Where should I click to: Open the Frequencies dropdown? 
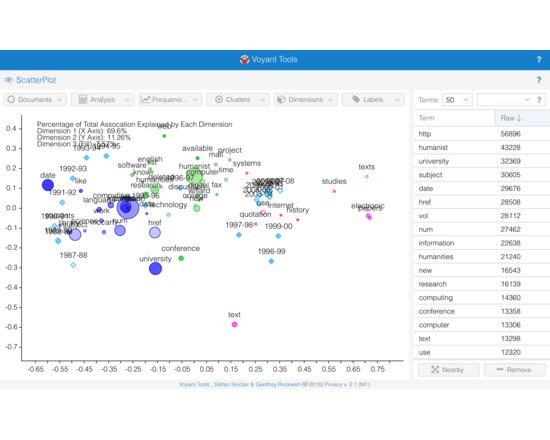[170, 100]
